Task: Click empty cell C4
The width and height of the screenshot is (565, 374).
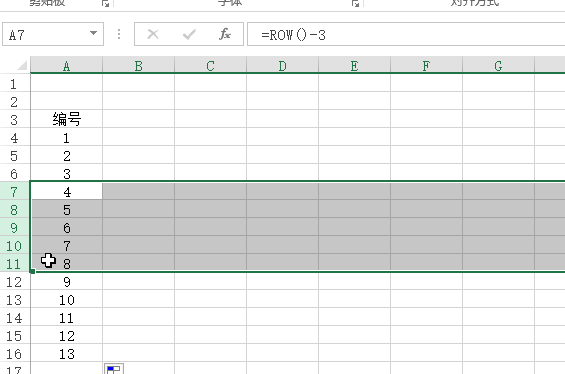Action: [x=210, y=137]
